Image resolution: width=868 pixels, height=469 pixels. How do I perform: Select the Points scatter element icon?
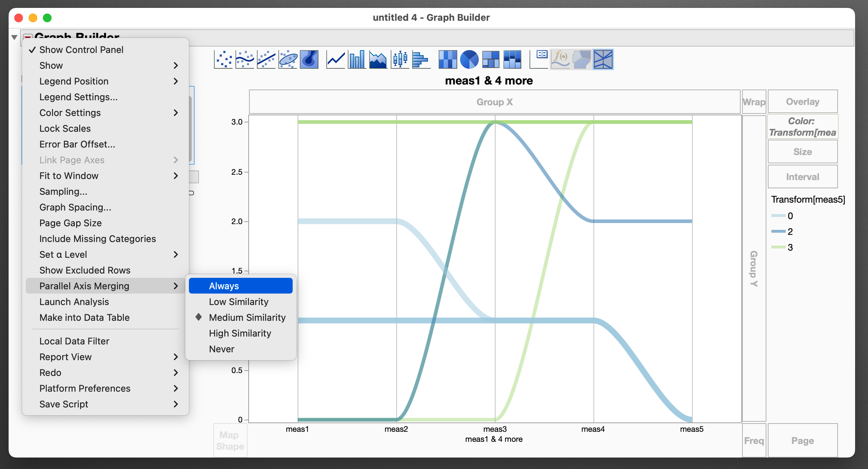click(223, 59)
